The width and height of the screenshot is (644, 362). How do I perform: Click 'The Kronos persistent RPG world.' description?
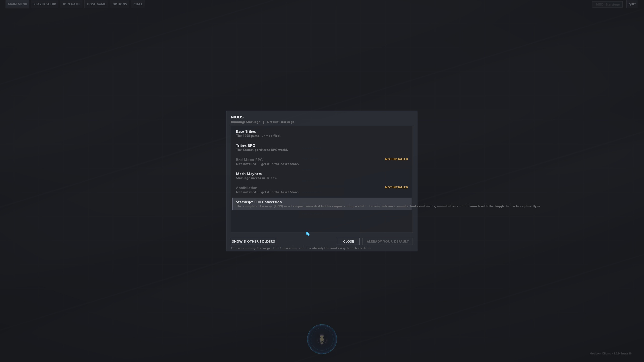coord(262,150)
